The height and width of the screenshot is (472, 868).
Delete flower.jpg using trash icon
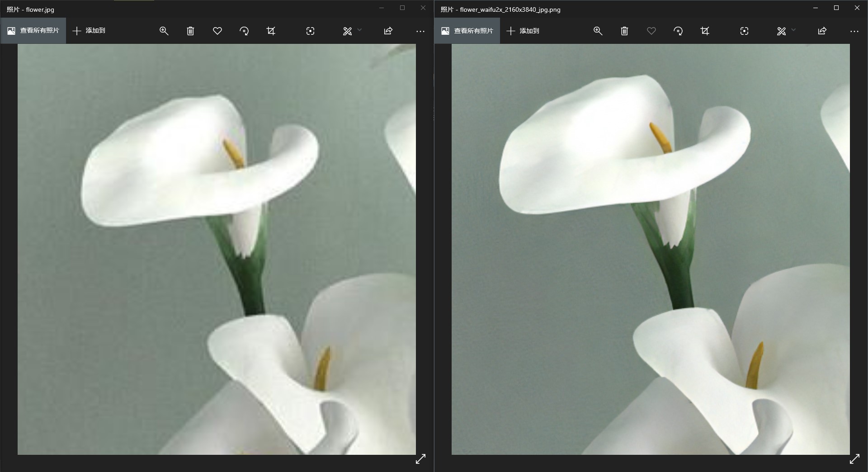point(190,31)
